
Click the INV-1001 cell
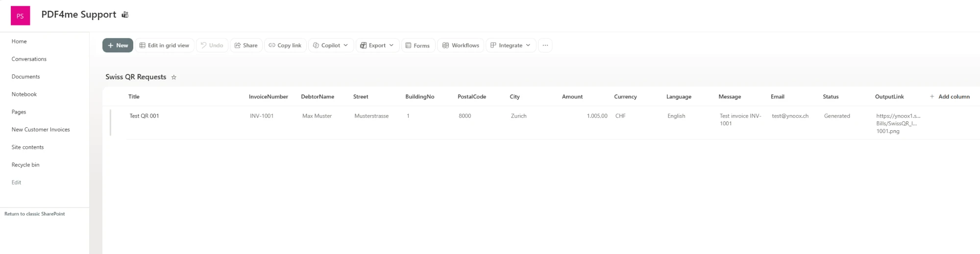(x=262, y=116)
